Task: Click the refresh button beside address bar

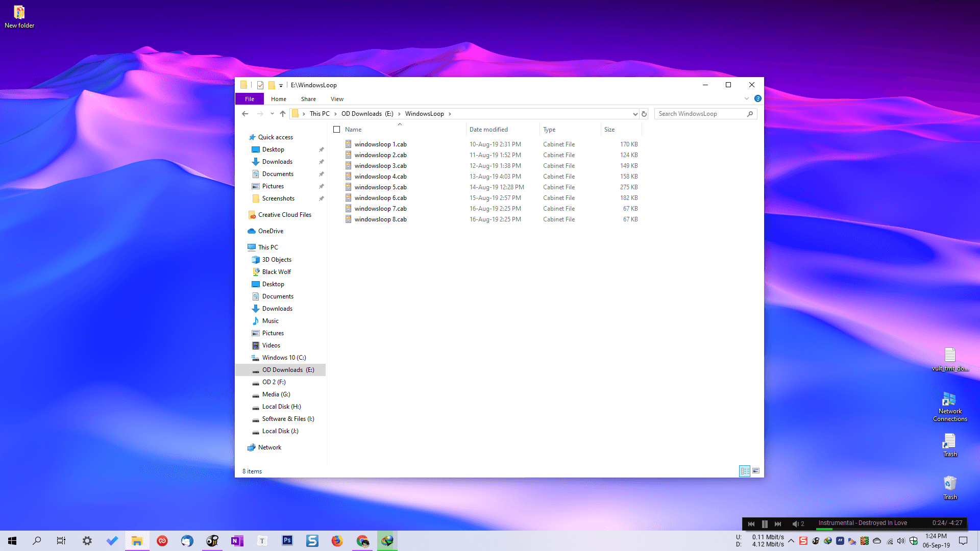Action: click(x=644, y=114)
